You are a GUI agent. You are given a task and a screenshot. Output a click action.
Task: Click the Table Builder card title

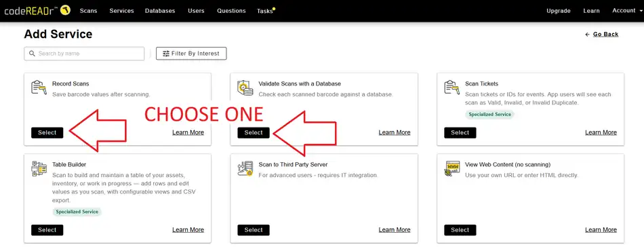pos(69,165)
